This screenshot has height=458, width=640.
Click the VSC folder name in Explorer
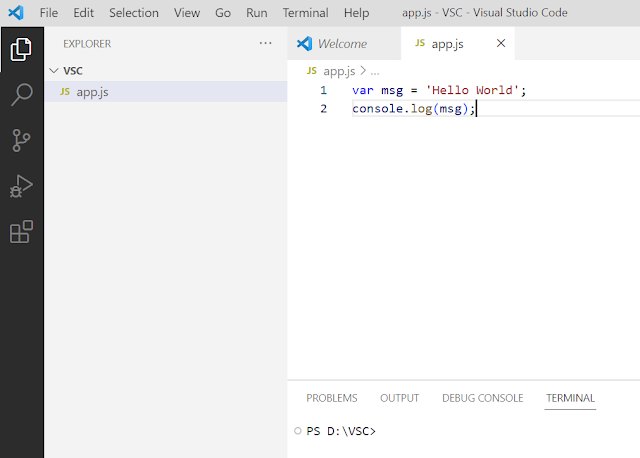coord(73,71)
